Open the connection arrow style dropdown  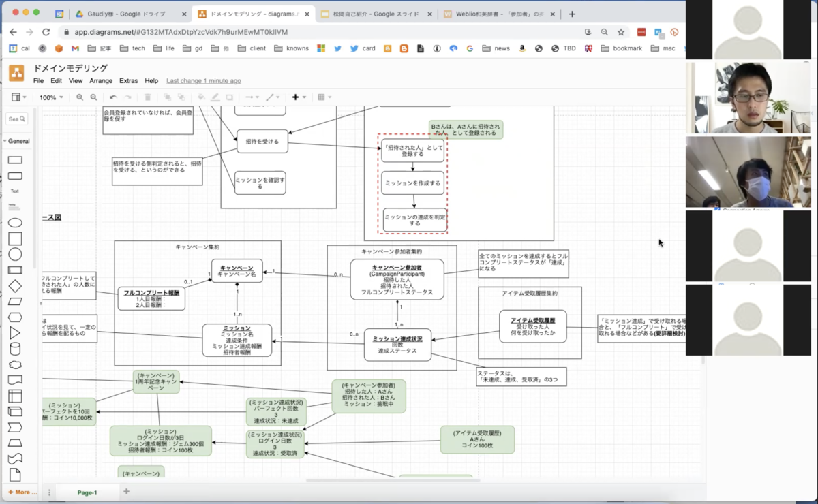click(x=257, y=97)
